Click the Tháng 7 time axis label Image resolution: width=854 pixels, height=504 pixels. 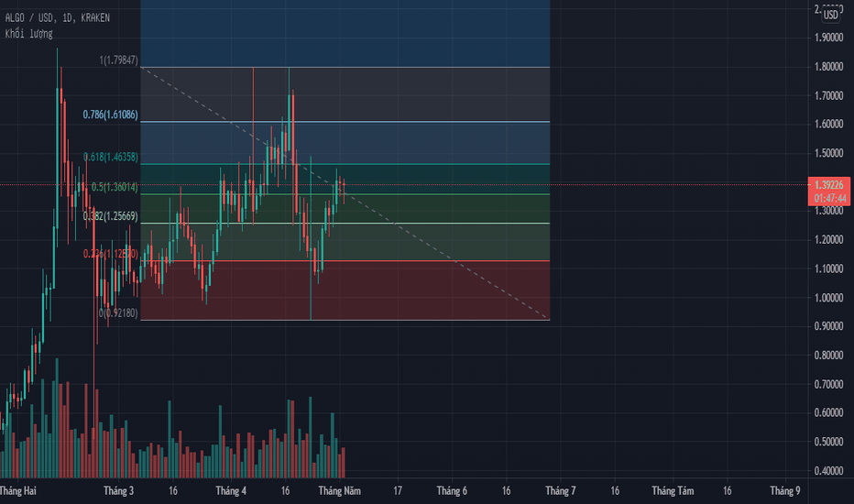[561, 491]
